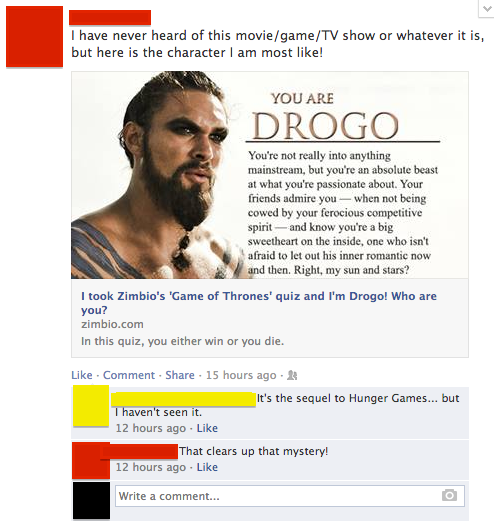Click the red commenter avatar on reply
Viewport: 494px width, 532px height.
pyautogui.click(x=91, y=460)
